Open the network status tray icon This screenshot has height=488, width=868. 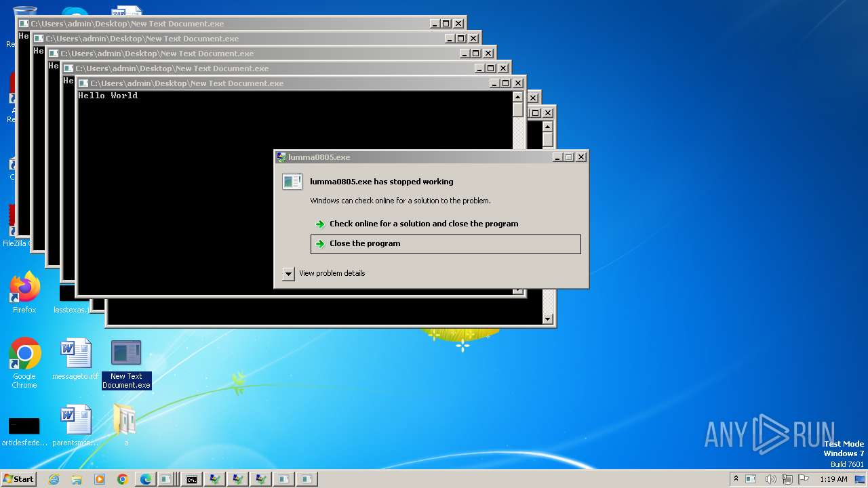click(x=787, y=479)
